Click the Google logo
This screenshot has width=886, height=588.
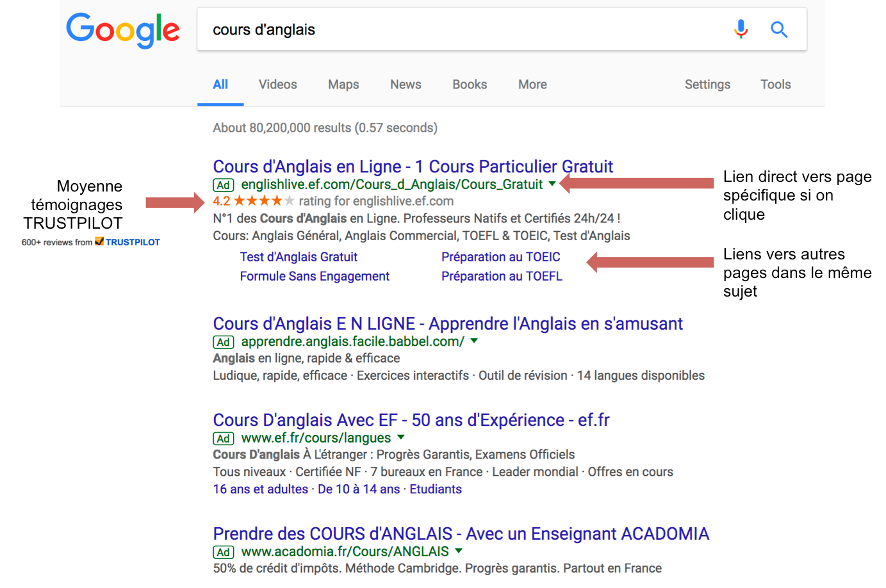(x=123, y=29)
